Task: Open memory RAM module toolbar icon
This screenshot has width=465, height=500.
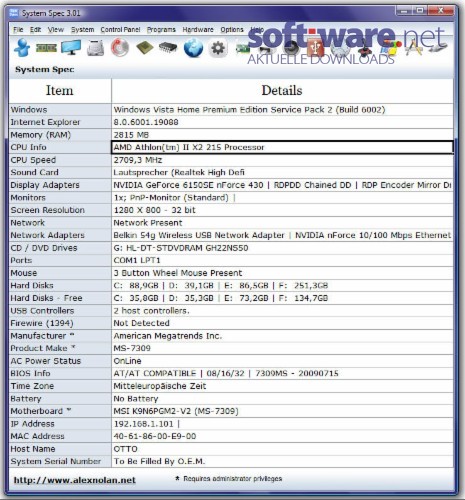Action: coord(46,48)
